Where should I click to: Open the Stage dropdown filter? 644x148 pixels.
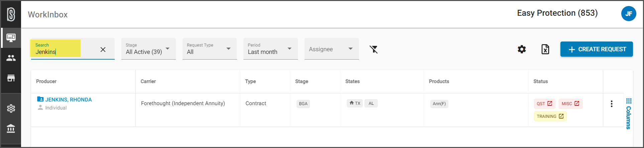pyautogui.click(x=148, y=49)
